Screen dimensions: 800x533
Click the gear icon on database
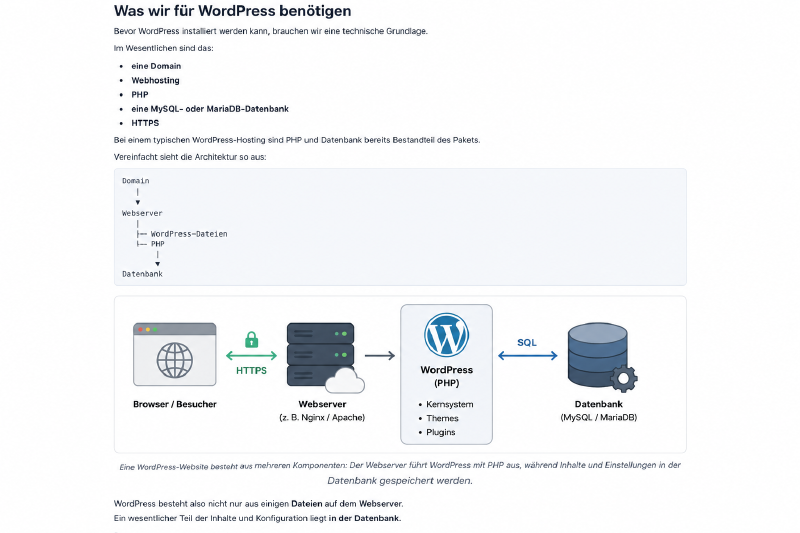[623, 379]
